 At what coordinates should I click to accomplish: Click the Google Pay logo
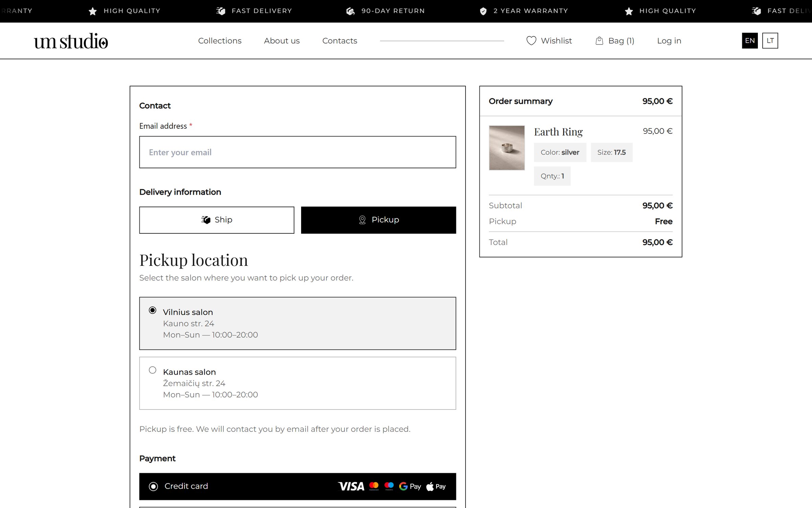click(x=410, y=486)
